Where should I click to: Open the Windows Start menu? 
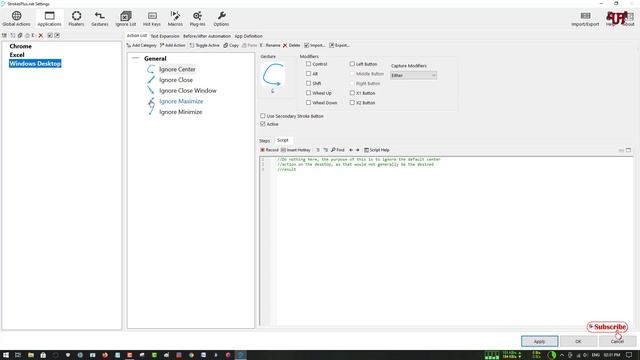tap(6, 355)
